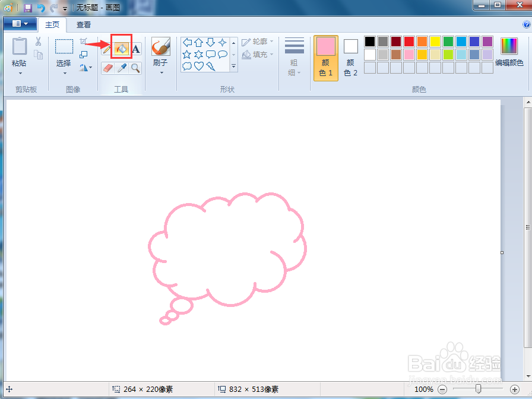Choose the green color swatch
Image resolution: width=532 pixels, height=399 pixels.
pyautogui.click(x=448, y=42)
